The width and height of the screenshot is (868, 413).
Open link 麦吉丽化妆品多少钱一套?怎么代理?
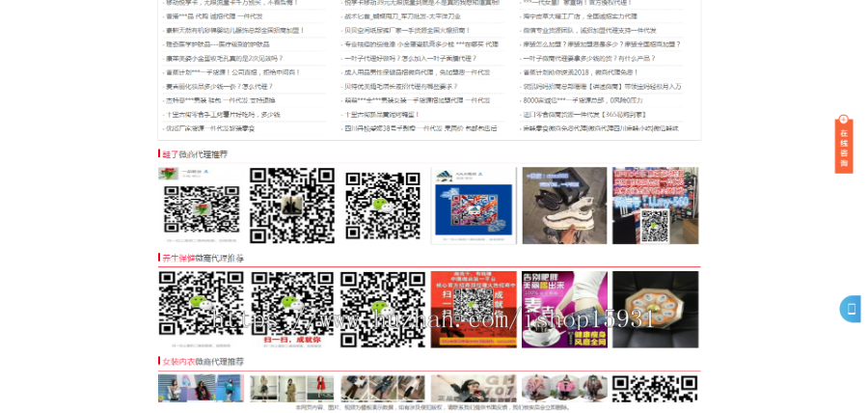click(x=219, y=87)
